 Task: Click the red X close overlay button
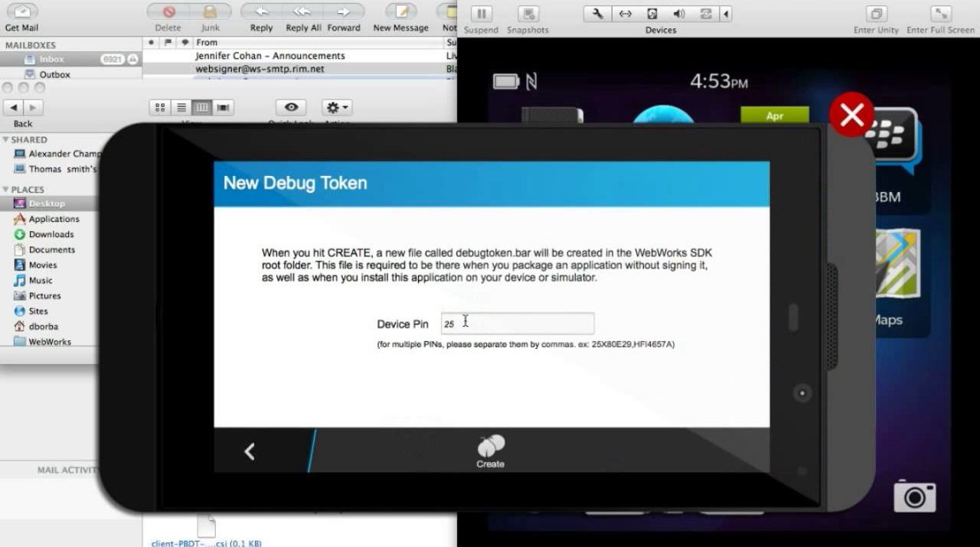tap(851, 116)
